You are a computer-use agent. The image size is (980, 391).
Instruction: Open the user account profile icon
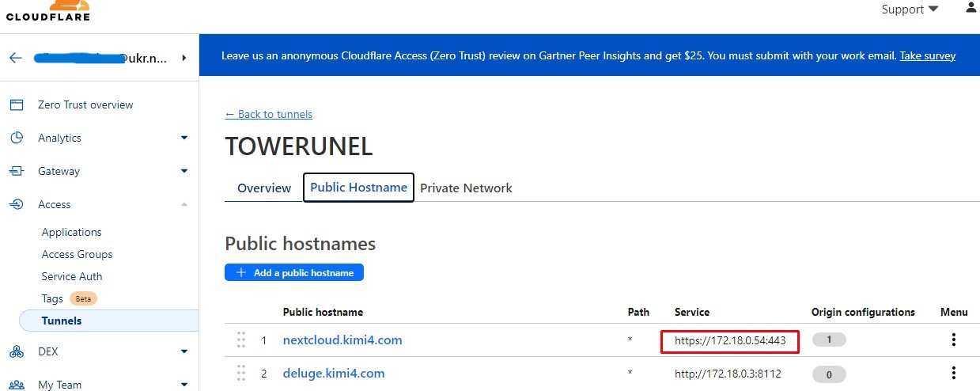point(971,8)
